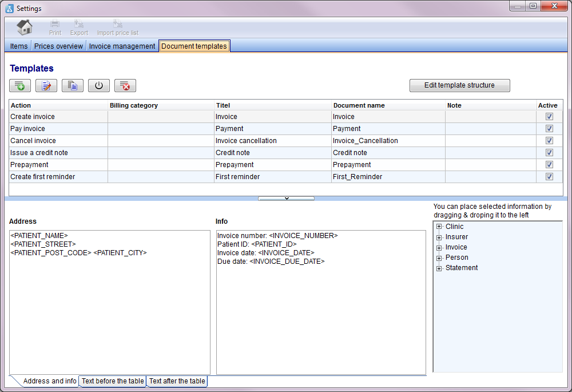Expand the Statement tree node
The height and width of the screenshot is (392, 572).
pos(439,268)
